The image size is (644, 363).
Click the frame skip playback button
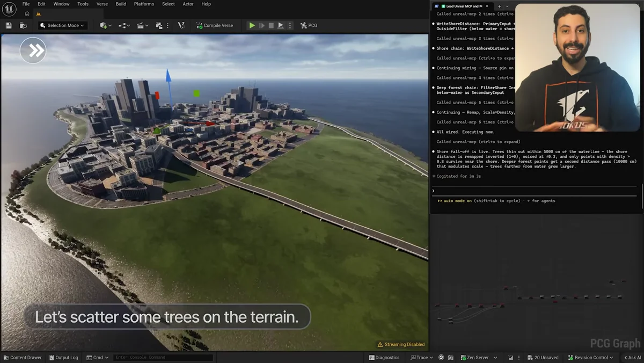coord(262,25)
